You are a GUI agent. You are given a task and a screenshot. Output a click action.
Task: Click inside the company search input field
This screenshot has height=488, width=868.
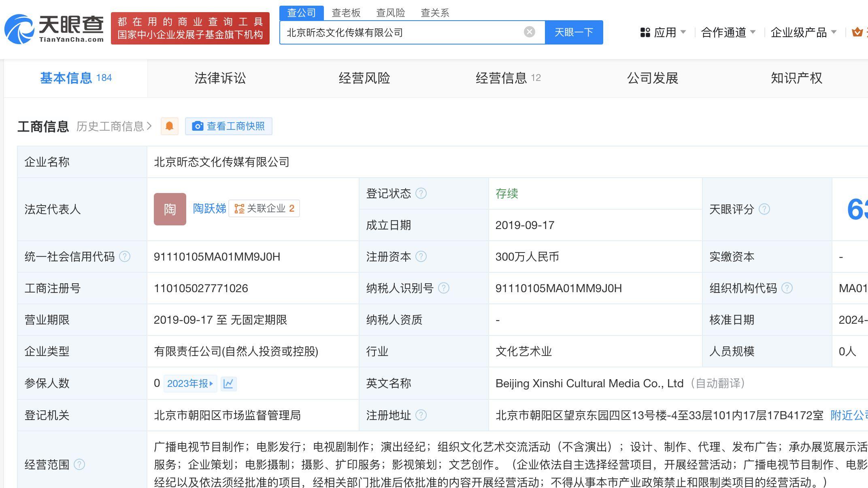405,32
